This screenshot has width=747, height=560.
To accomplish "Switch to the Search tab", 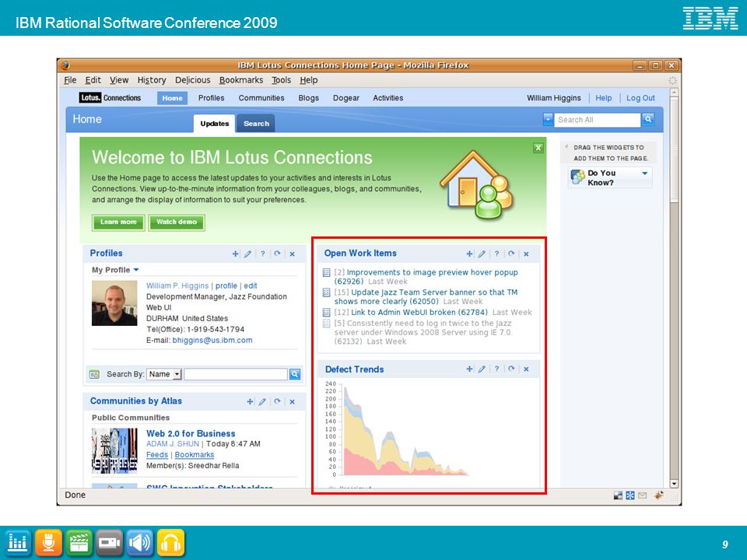I will point(256,124).
